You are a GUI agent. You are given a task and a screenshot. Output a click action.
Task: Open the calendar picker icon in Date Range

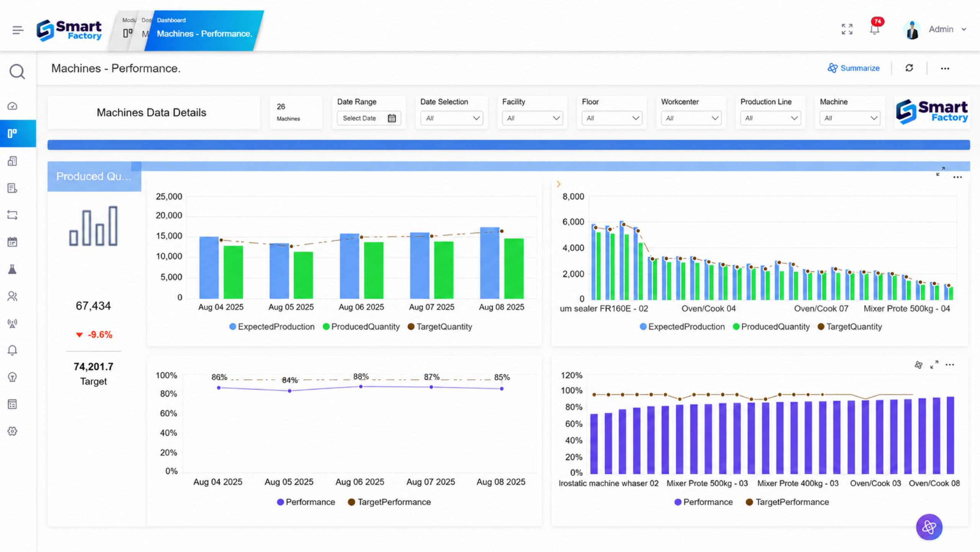(x=392, y=118)
